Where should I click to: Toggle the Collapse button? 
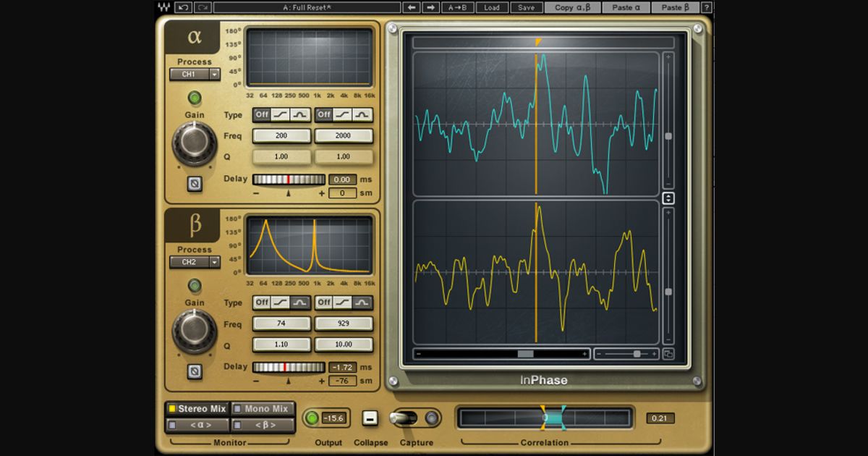[x=371, y=418]
